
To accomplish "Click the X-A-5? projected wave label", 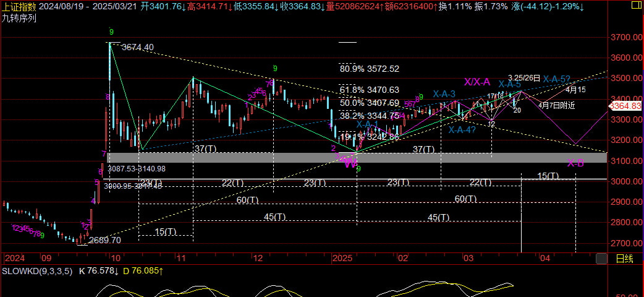I will click(x=556, y=79).
